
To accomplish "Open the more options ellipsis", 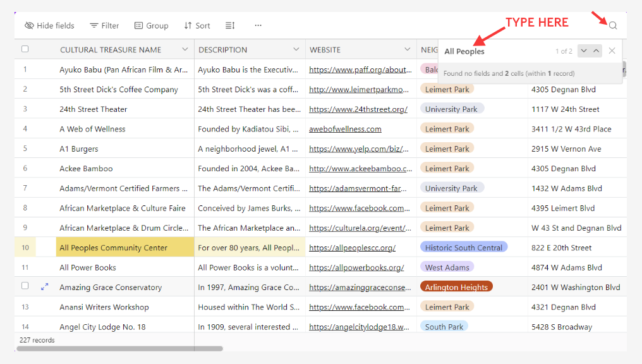I will [258, 25].
